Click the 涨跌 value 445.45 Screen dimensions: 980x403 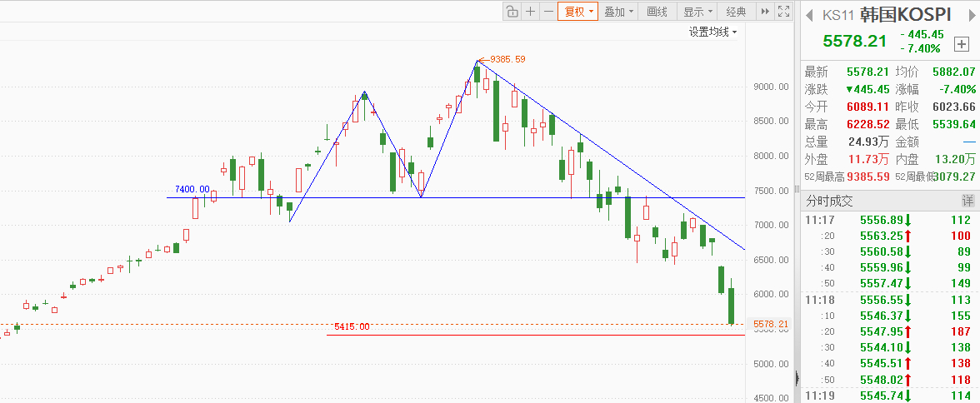[868, 89]
